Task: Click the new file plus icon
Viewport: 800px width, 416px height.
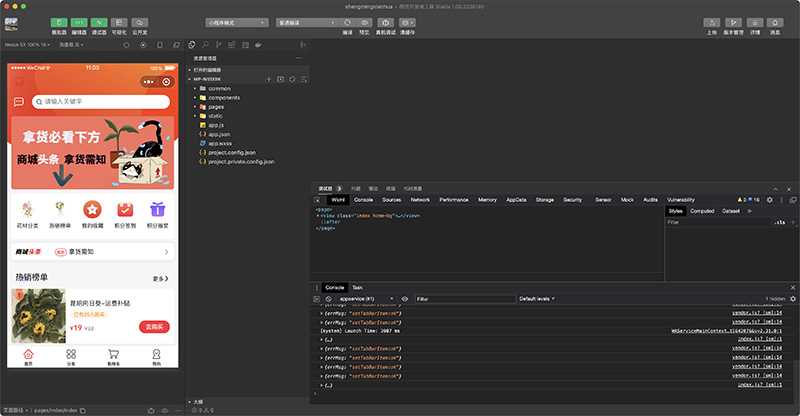Action: pyautogui.click(x=269, y=79)
